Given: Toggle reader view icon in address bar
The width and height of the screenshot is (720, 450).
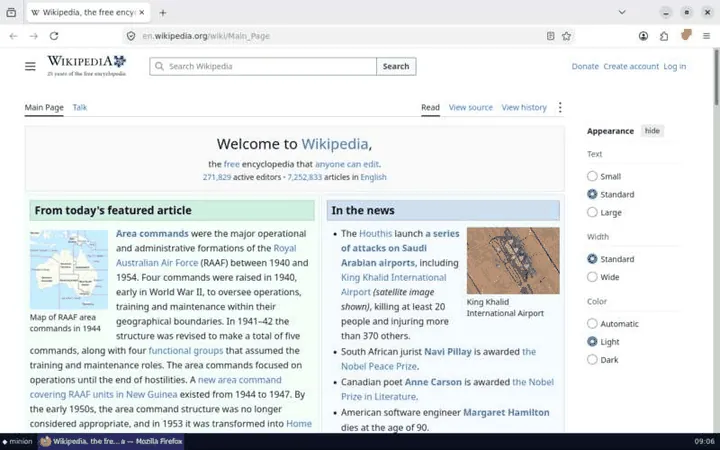Looking at the screenshot, I should point(551,36).
